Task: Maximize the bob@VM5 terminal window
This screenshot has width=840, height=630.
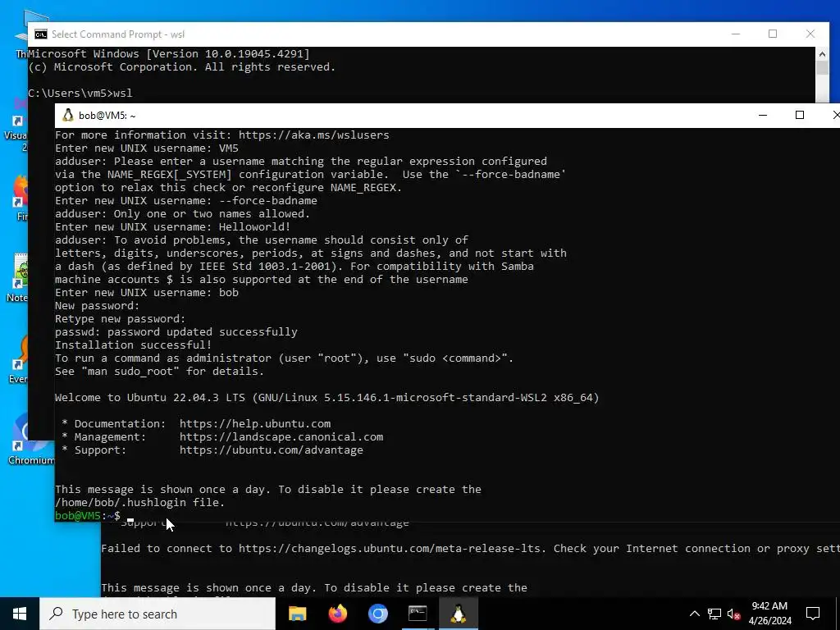Action: coord(800,115)
